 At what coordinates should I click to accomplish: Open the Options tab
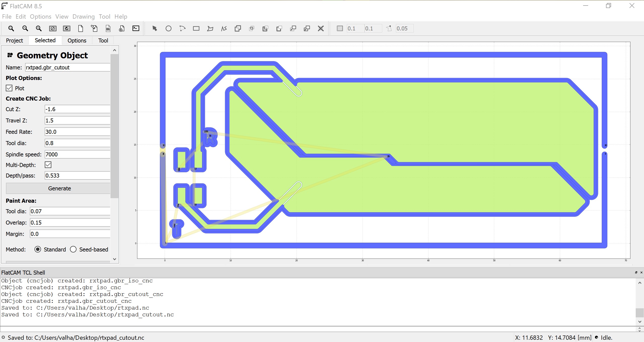(77, 40)
